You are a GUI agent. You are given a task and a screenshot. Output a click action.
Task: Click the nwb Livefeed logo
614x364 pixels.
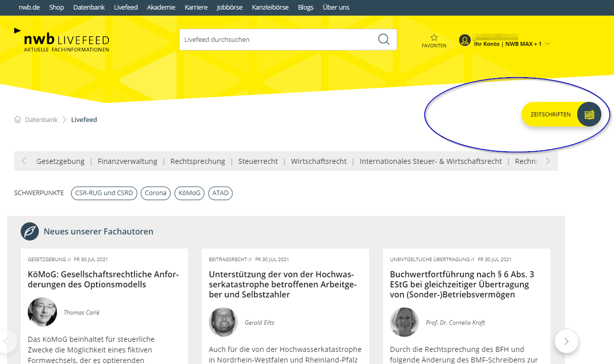click(x=62, y=40)
